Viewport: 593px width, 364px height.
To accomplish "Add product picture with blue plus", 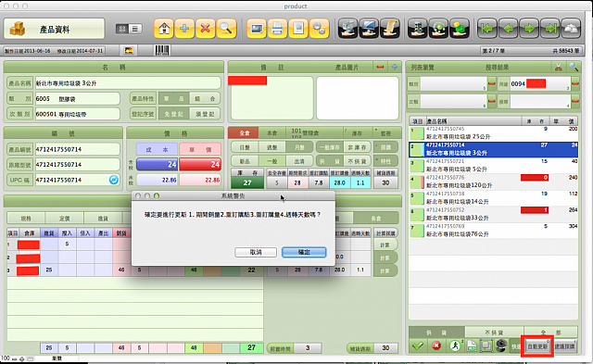I will (x=395, y=67).
